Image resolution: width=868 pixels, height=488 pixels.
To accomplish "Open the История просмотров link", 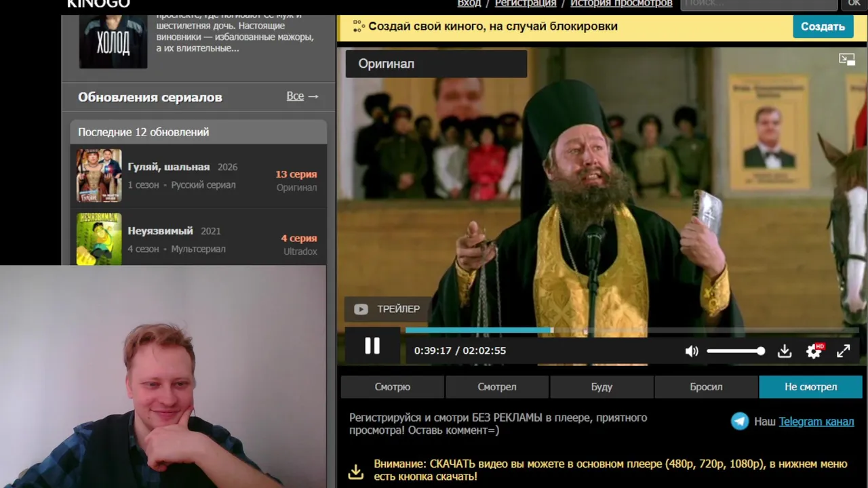I will 621,3.
